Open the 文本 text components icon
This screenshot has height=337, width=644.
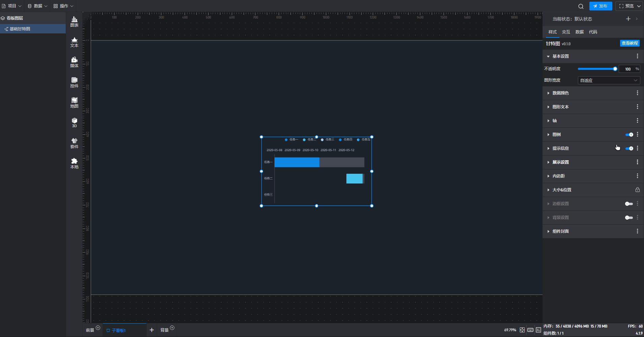[x=74, y=42]
